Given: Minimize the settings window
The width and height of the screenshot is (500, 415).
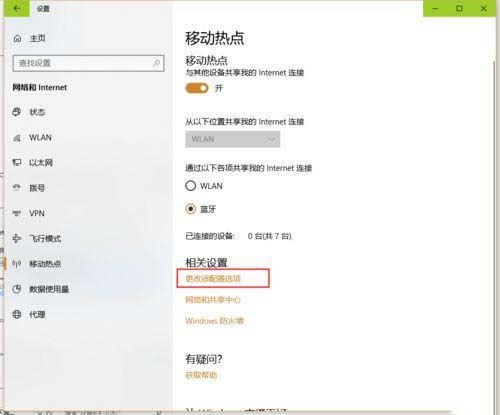Looking at the screenshot, I should pos(435,8).
